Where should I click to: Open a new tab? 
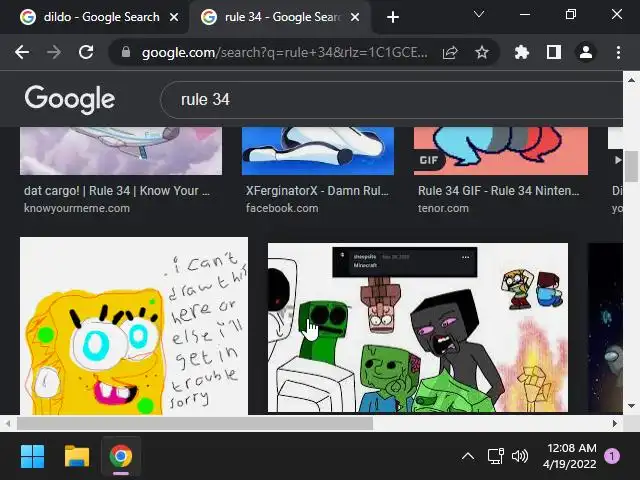coord(393,17)
